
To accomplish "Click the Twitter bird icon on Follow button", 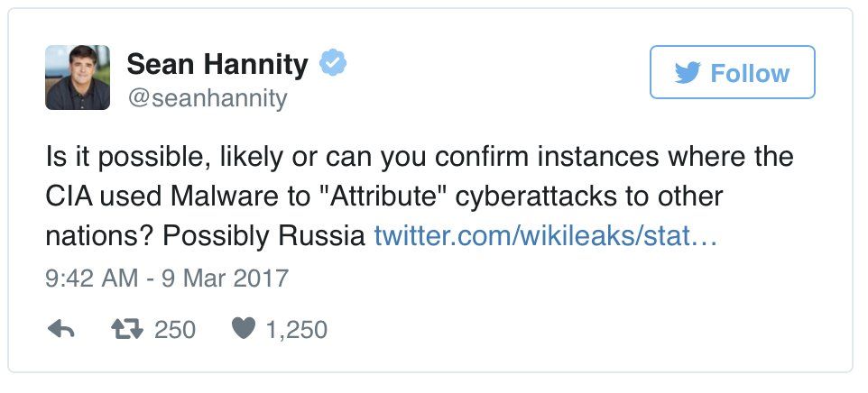I will [688, 73].
